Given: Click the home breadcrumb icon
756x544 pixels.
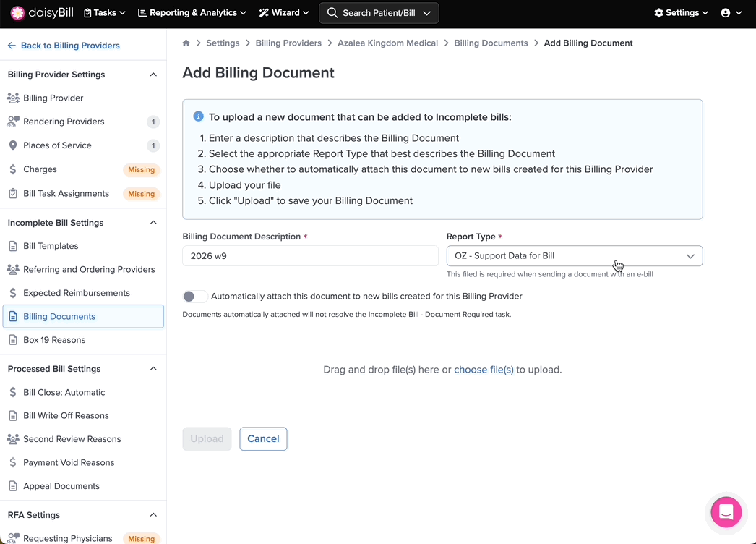Looking at the screenshot, I should [186, 43].
